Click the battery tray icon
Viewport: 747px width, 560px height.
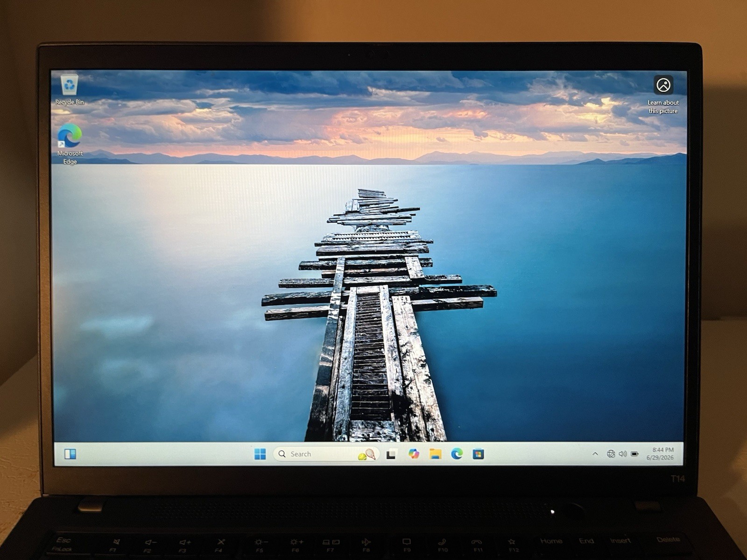[634, 454]
